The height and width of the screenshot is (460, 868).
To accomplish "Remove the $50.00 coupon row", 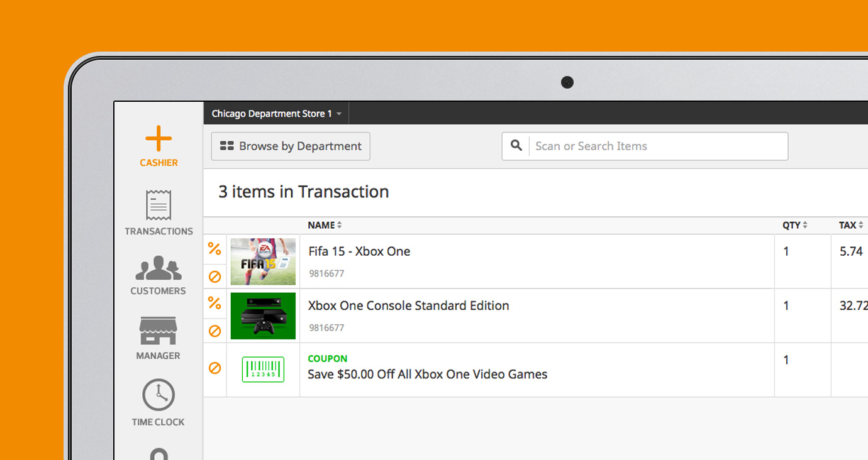I will [214, 368].
